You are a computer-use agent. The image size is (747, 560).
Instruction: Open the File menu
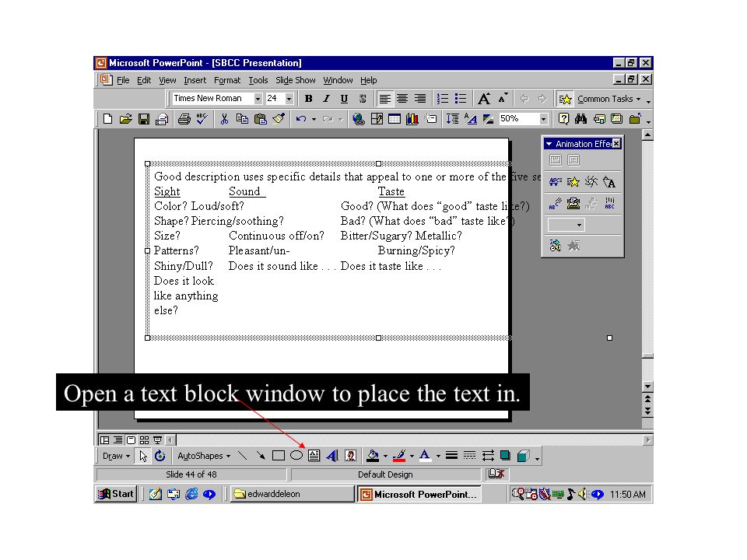(x=123, y=80)
